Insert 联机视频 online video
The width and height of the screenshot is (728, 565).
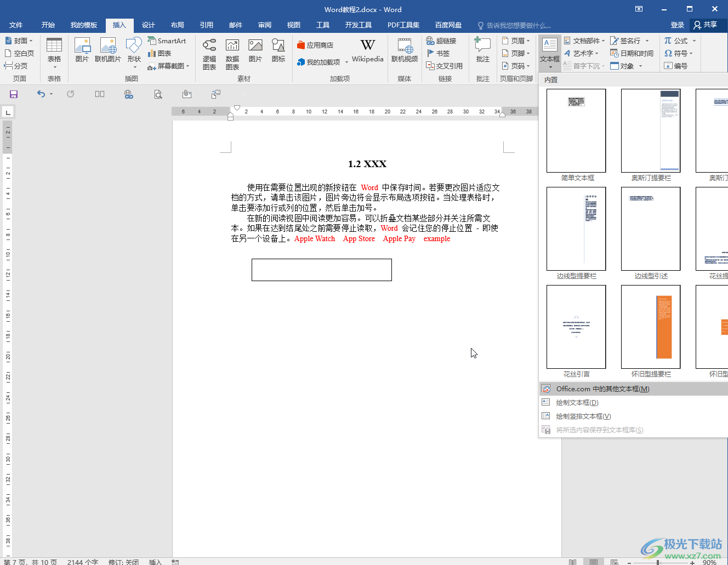click(x=405, y=50)
